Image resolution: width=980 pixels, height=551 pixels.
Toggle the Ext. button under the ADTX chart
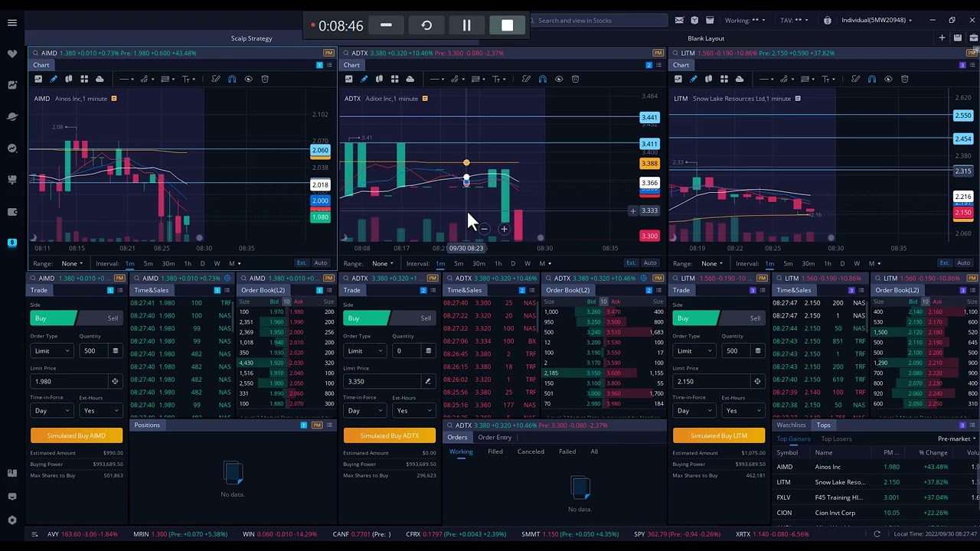tap(631, 263)
